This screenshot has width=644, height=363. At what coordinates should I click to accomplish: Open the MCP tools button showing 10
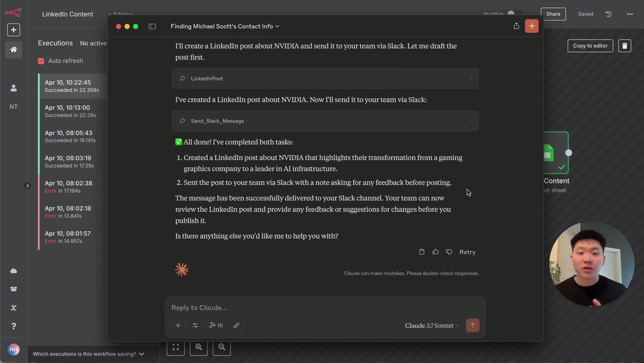pos(216,326)
